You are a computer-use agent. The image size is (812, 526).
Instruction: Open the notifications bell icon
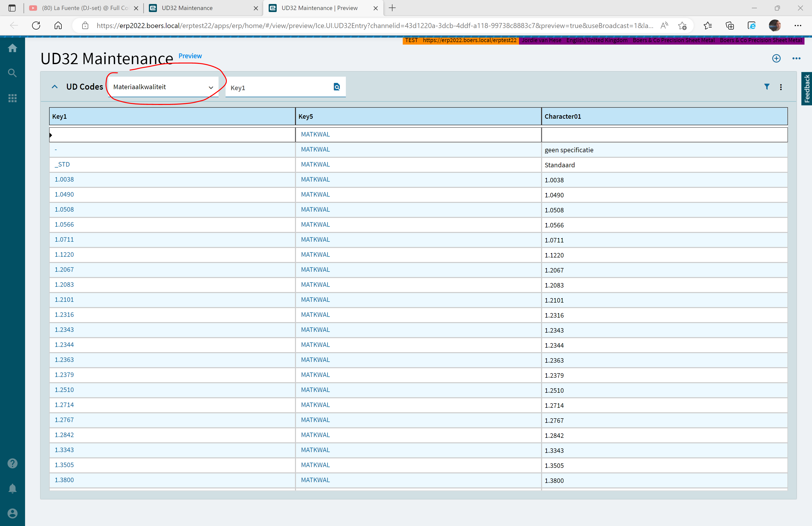point(13,488)
